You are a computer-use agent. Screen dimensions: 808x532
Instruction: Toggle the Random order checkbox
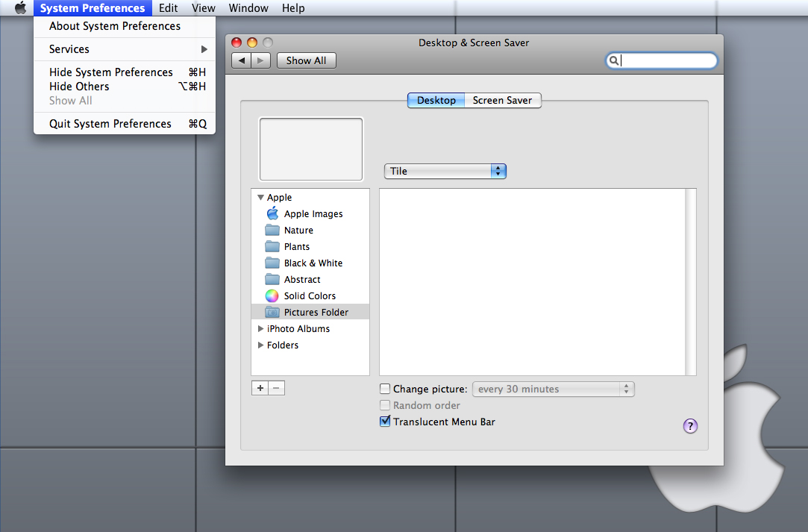coord(385,405)
